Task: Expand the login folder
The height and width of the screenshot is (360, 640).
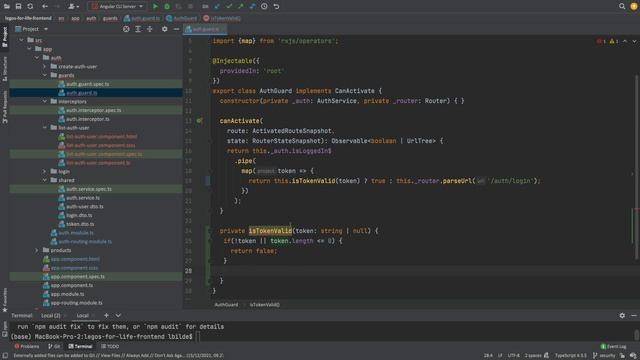Action: click(45, 171)
